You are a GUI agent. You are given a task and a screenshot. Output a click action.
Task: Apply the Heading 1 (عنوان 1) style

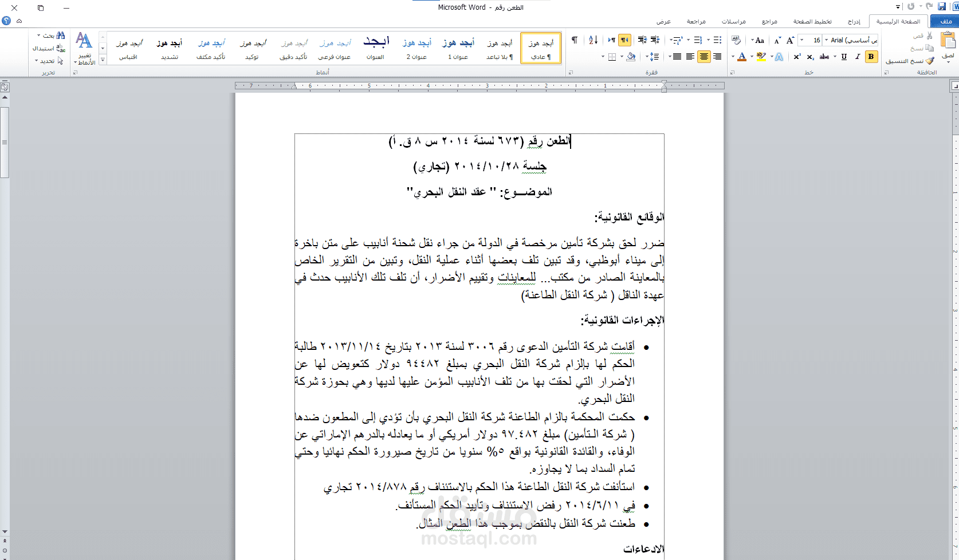tap(458, 48)
